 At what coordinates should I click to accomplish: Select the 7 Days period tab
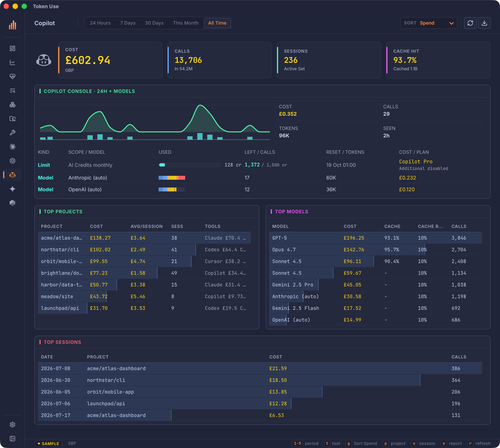[128, 23]
